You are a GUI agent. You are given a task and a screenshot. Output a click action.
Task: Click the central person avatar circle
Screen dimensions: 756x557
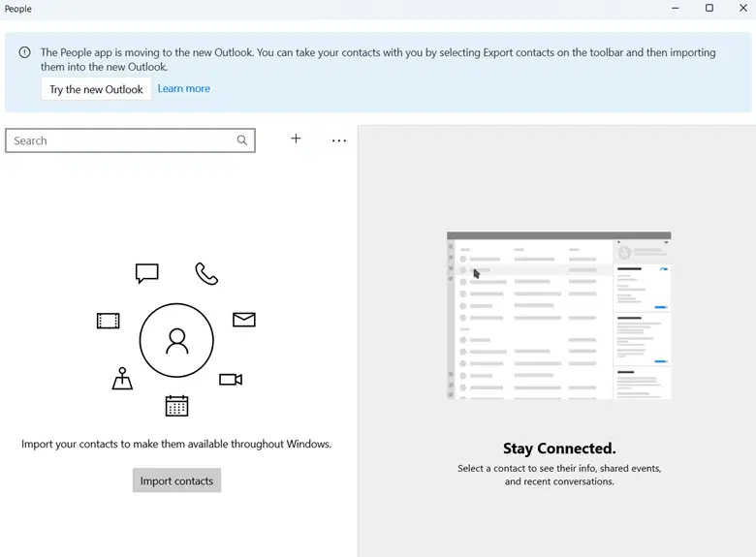point(176,340)
